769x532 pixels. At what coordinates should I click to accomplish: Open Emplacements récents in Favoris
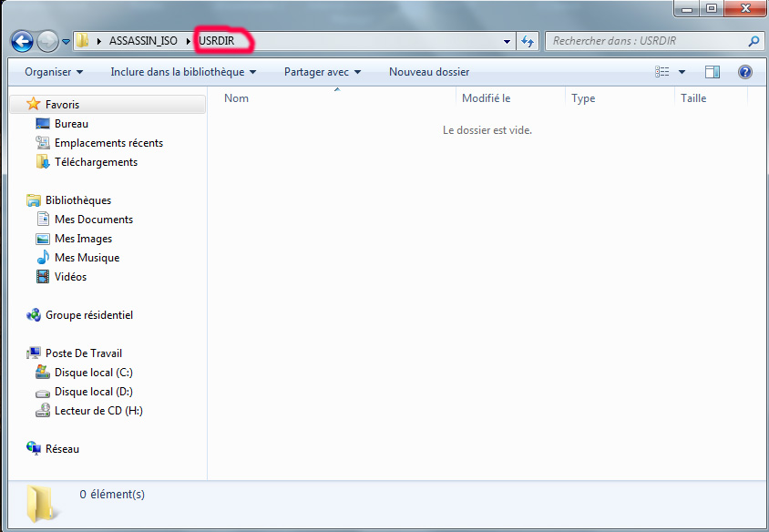pos(108,143)
